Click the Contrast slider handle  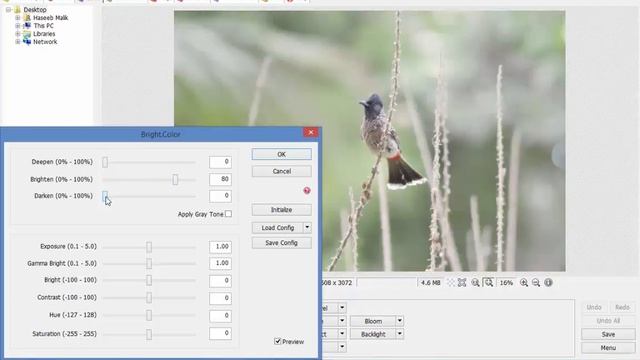pos(149,298)
